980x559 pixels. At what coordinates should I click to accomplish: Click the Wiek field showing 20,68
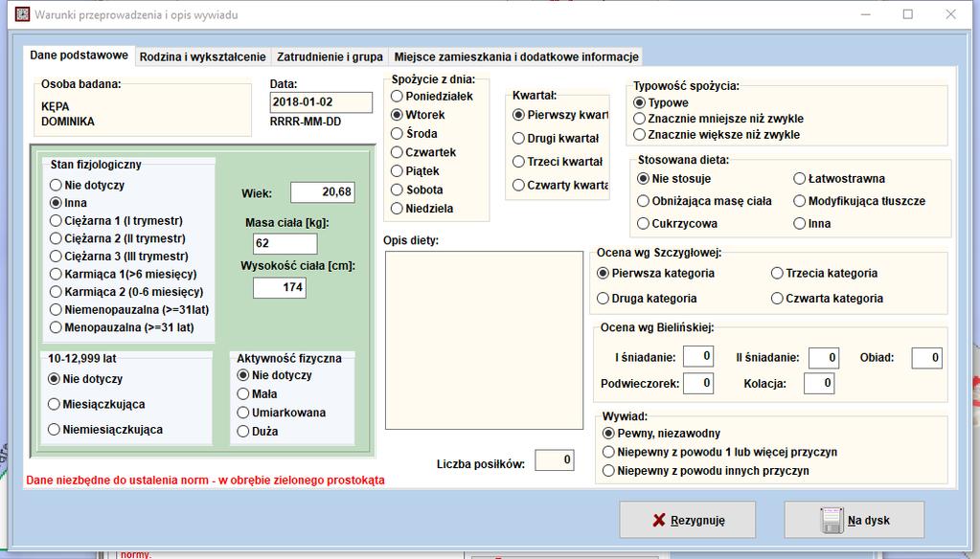click(323, 192)
